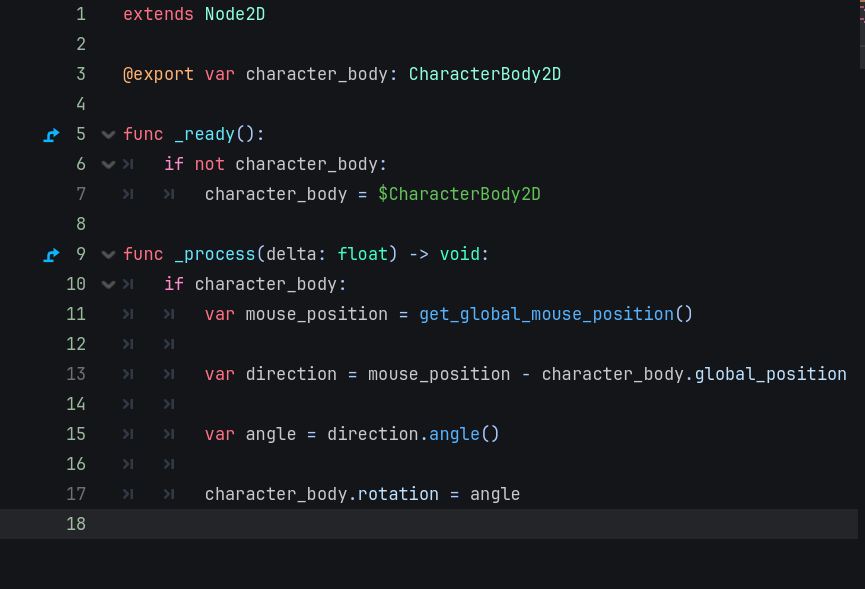Screen dimensions: 865x589
Task: Click the override icon beside _process function
Action: pos(52,255)
